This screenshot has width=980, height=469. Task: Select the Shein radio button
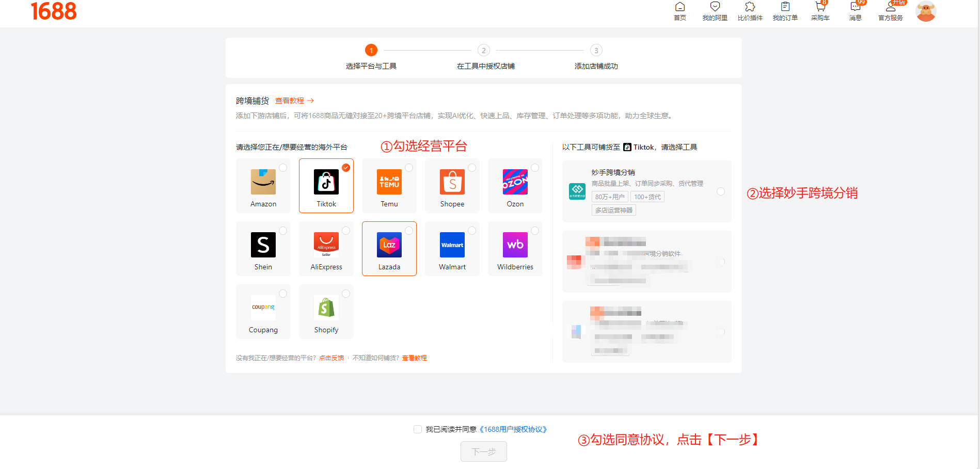tap(283, 231)
